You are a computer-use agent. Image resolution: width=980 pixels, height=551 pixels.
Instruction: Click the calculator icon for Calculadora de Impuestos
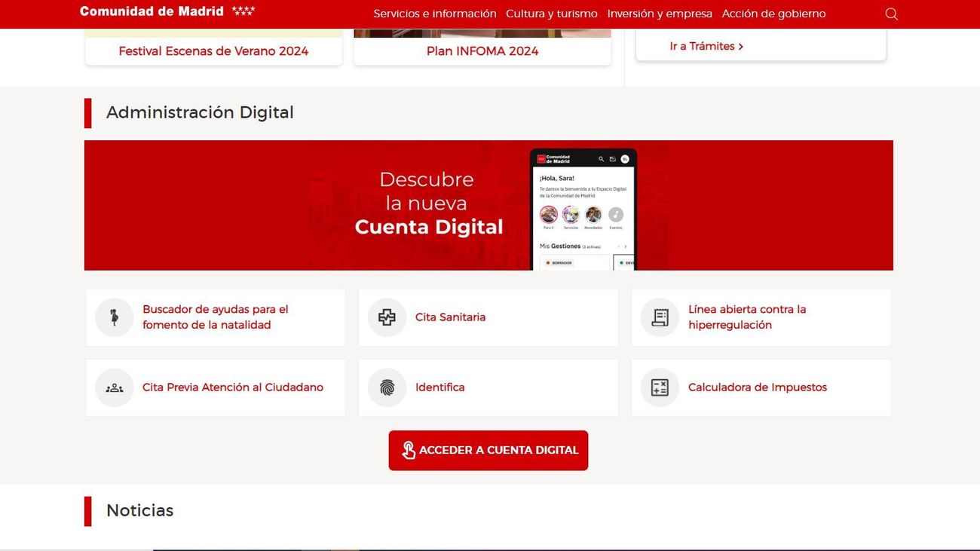click(659, 387)
